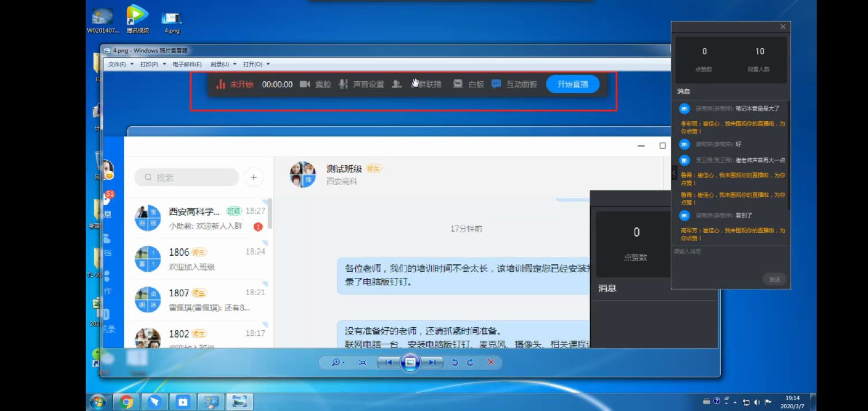
Task: Go to the previous picture in Photo Viewer
Action: pyautogui.click(x=388, y=362)
